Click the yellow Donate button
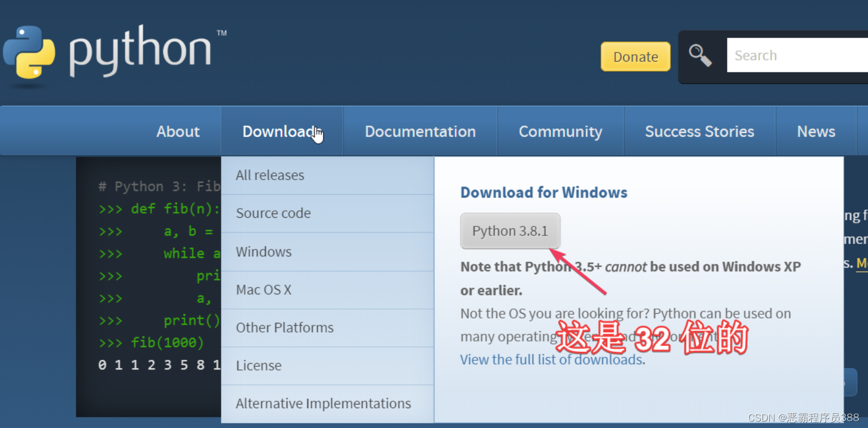The height and width of the screenshot is (428, 868). pos(636,57)
